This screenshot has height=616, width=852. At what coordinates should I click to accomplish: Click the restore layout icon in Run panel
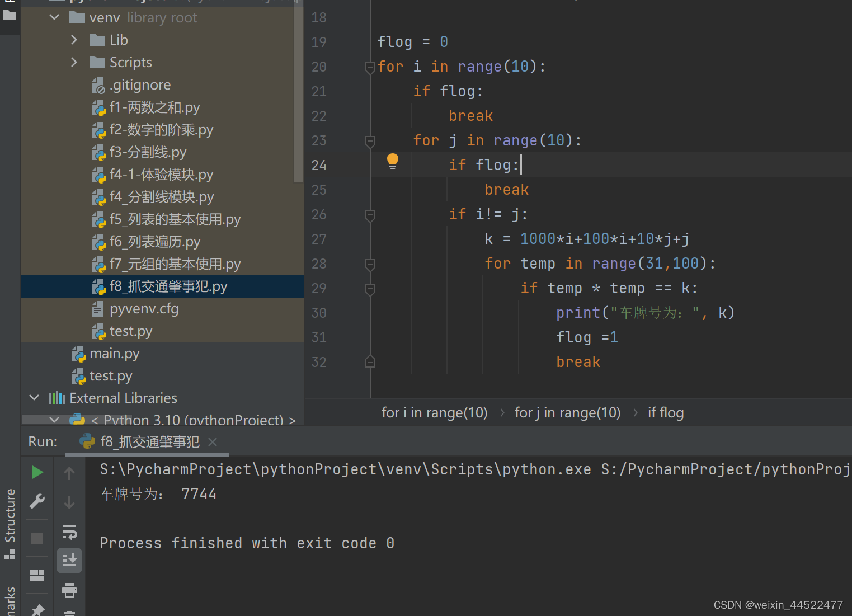[37, 575]
